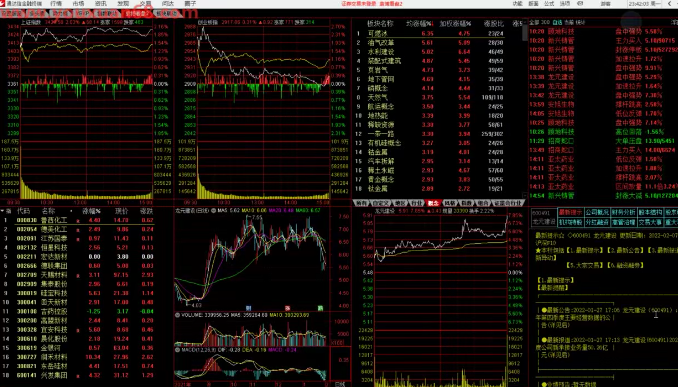Viewport: 678px width, 387px height.
Task: Open the 最新提示 F10 button
Action: [570, 212]
